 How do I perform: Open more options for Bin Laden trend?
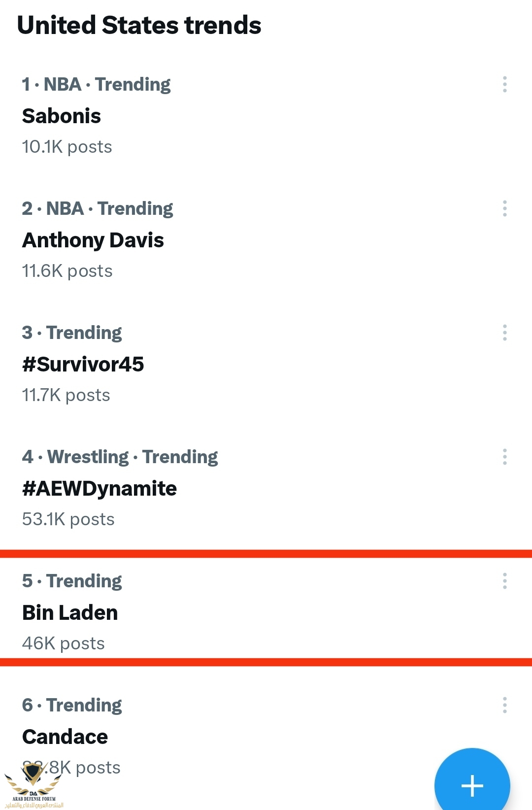point(504,581)
